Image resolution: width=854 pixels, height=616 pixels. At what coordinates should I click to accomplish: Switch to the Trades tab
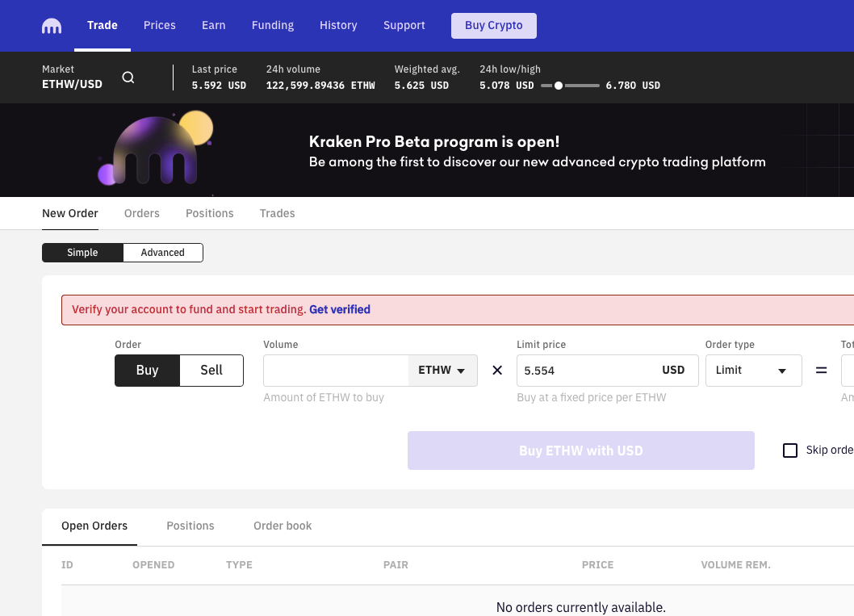click(x=277, y=213)
